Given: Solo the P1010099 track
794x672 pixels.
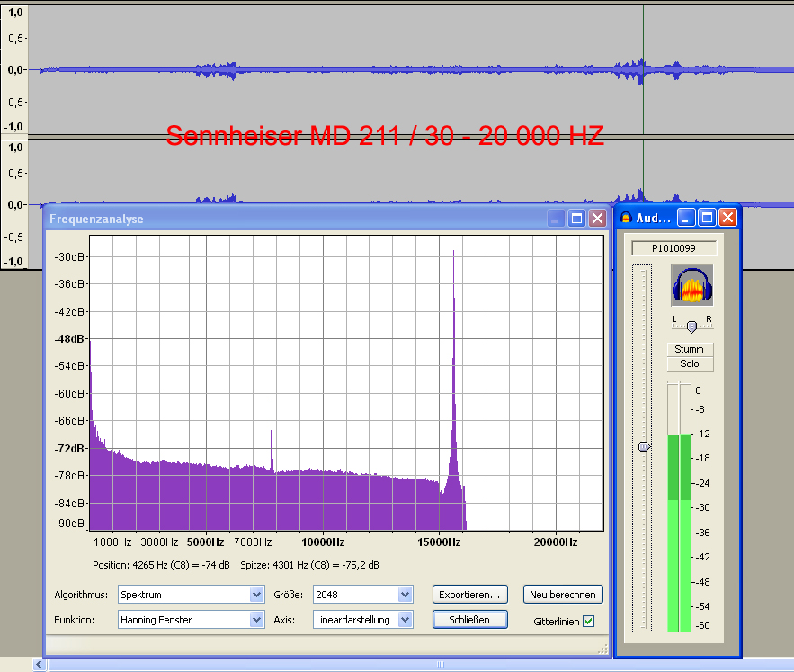Looking at the screenshot, I should (691, 363).
